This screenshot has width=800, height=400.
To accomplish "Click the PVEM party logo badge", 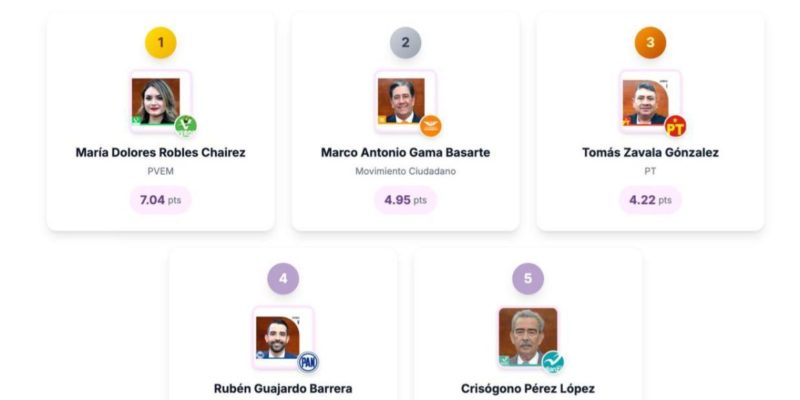I will (185, 125).
